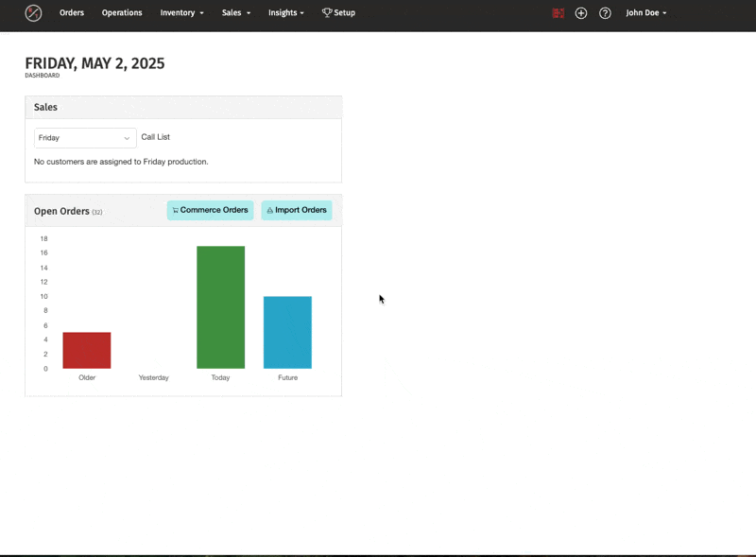Click the FRIDAY, MAY 2, 2025 heading
The width and height of the screenshot is (756, 557).
[x=95, y=63]
